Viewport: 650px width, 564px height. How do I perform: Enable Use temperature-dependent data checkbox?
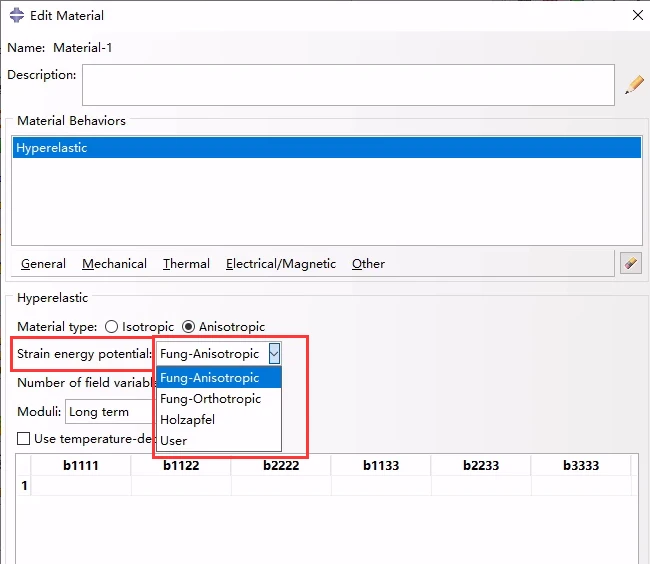point(24,439)
